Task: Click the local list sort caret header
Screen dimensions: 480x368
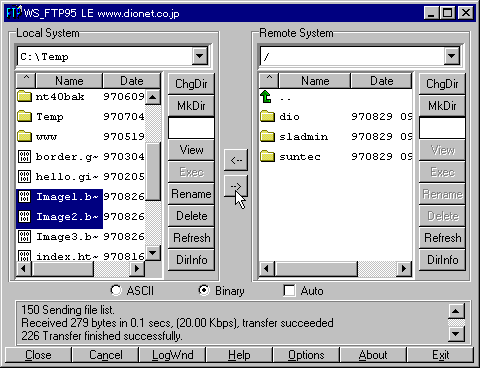Action: (x=26, y=80)
